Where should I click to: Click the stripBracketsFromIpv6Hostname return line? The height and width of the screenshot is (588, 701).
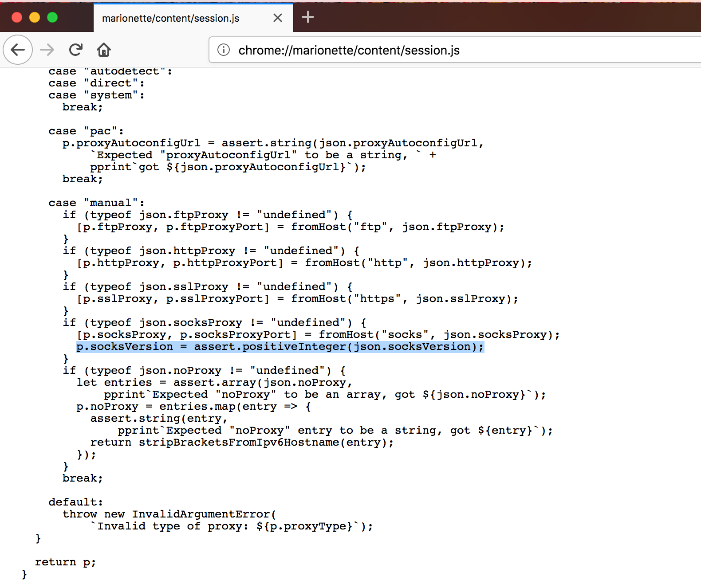[x=242, y=443]
